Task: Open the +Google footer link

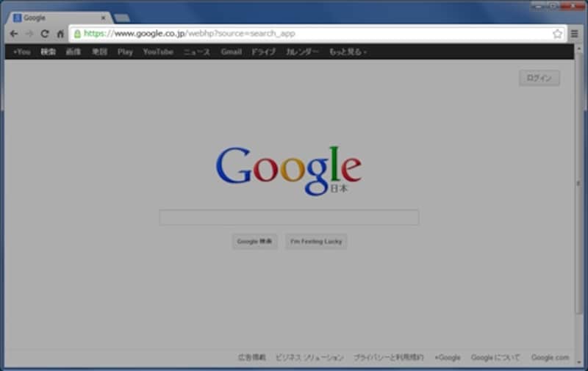Action: pos(448,358)
